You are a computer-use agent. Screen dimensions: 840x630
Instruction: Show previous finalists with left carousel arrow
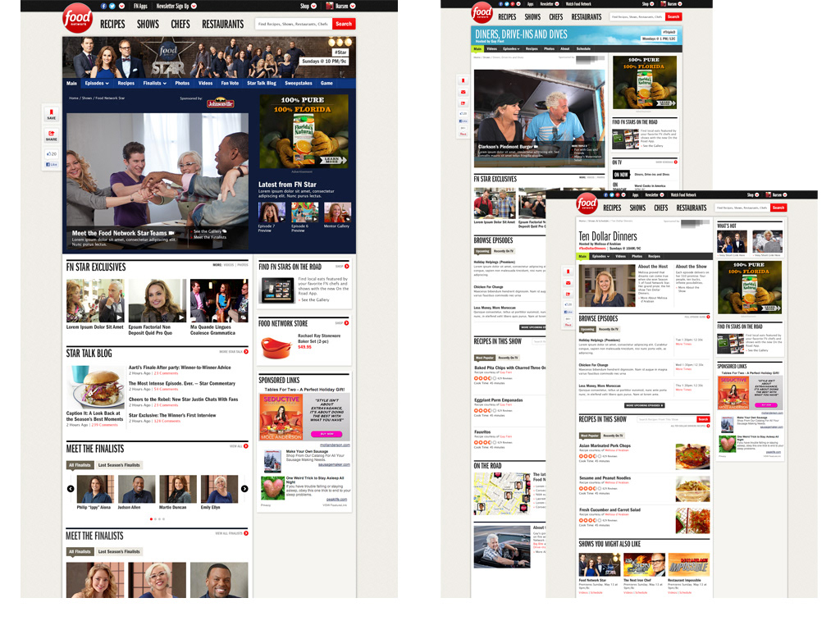pos(71,489)
